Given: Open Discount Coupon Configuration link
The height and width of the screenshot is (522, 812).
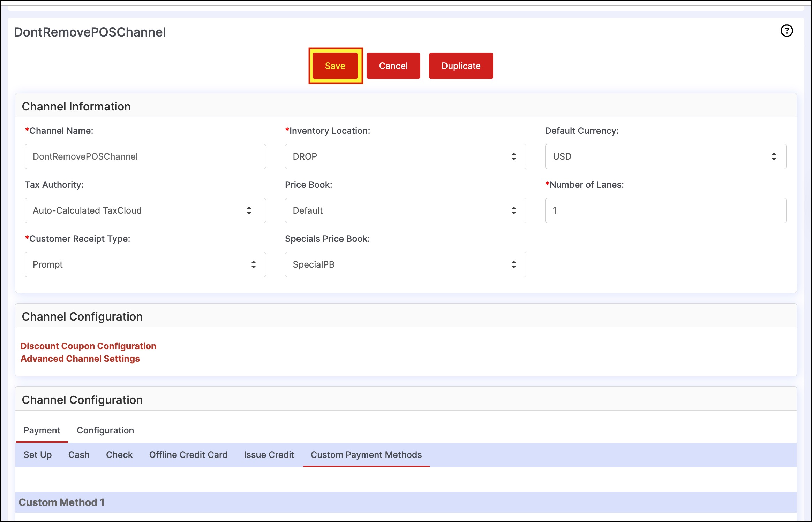Looking at the screenshot, I should click(88, 346).
